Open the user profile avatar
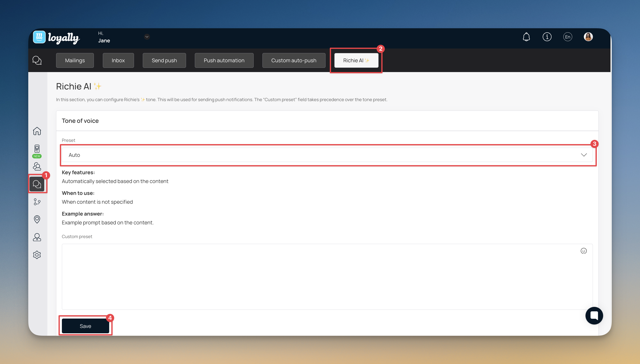The height and width of the screenshot is (364, 640). click(588, 37)
